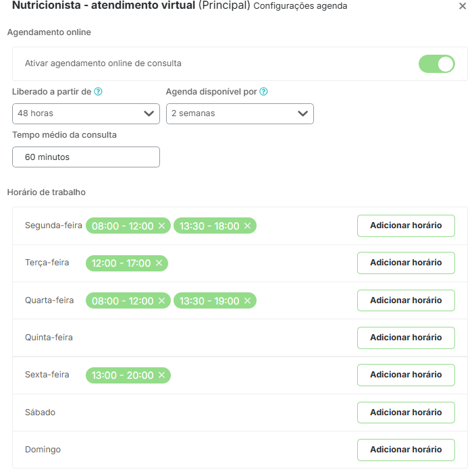Screen dimensions: 476x476
Task: Open the 48 horas dropdown
Action: (86, 113)
